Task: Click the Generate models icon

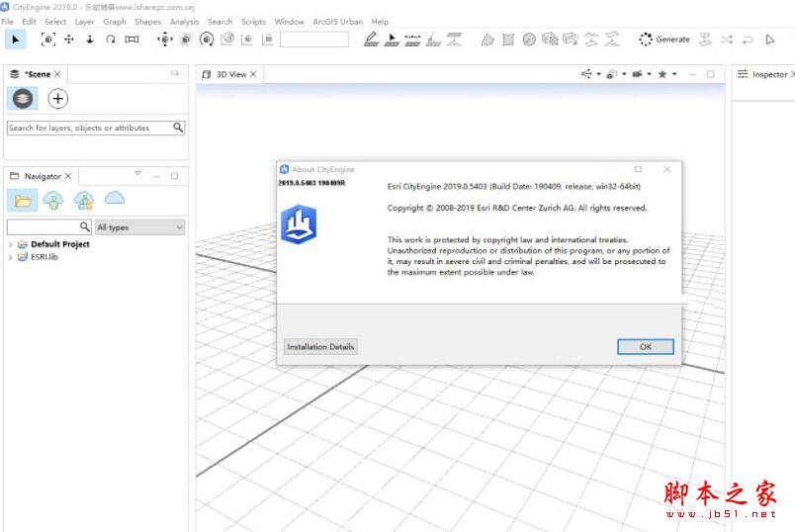Action: pos(645,40)
